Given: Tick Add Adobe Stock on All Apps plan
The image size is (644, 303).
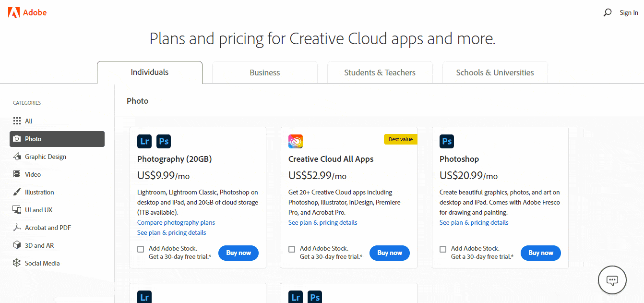Looking at the screenshot, I should pos(292,249).
